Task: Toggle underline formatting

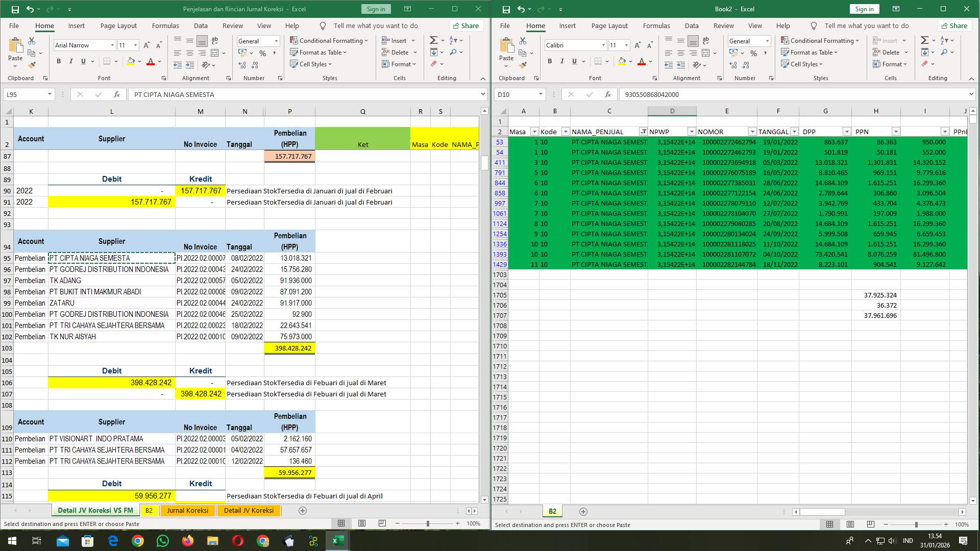Action: (x=82, y=61)
